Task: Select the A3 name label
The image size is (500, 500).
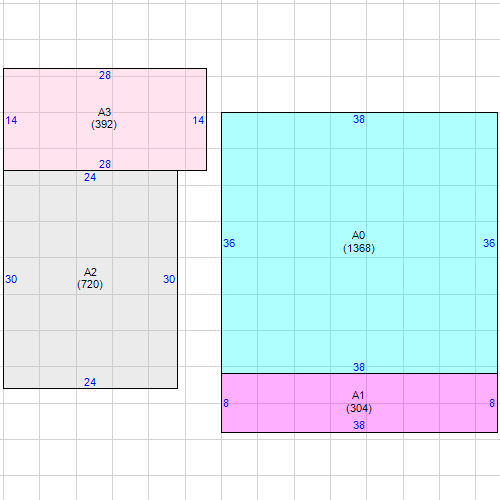Action: 104,112
